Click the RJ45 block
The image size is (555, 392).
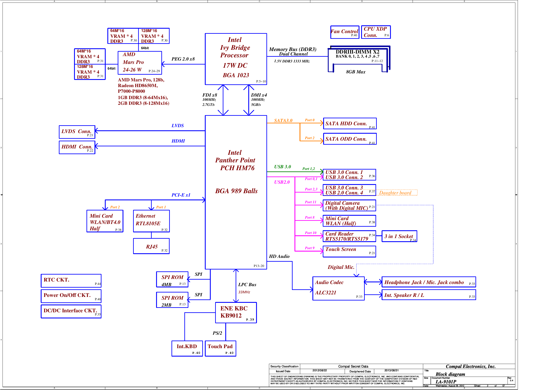pyautogui.click(x=151, y=246)
